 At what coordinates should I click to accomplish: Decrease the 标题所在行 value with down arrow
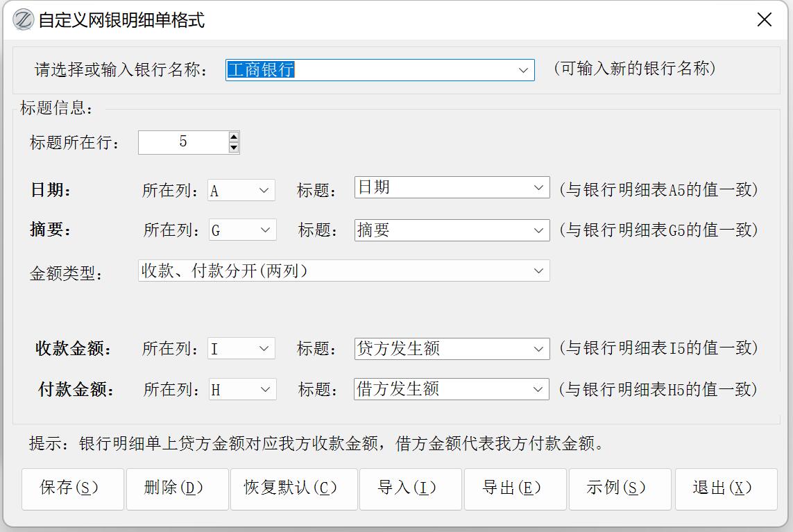(x=234, y=148)
